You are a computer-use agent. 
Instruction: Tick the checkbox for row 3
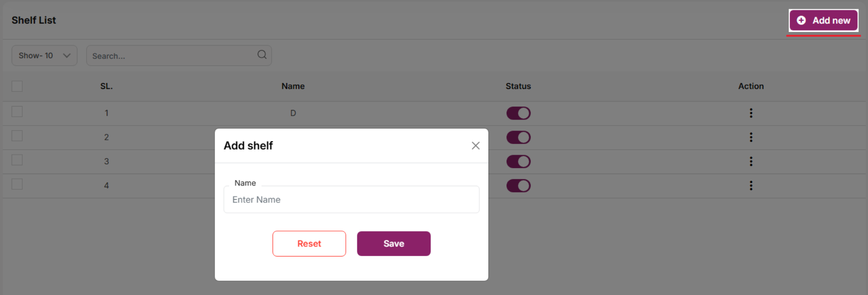click(x=17, y=160)
